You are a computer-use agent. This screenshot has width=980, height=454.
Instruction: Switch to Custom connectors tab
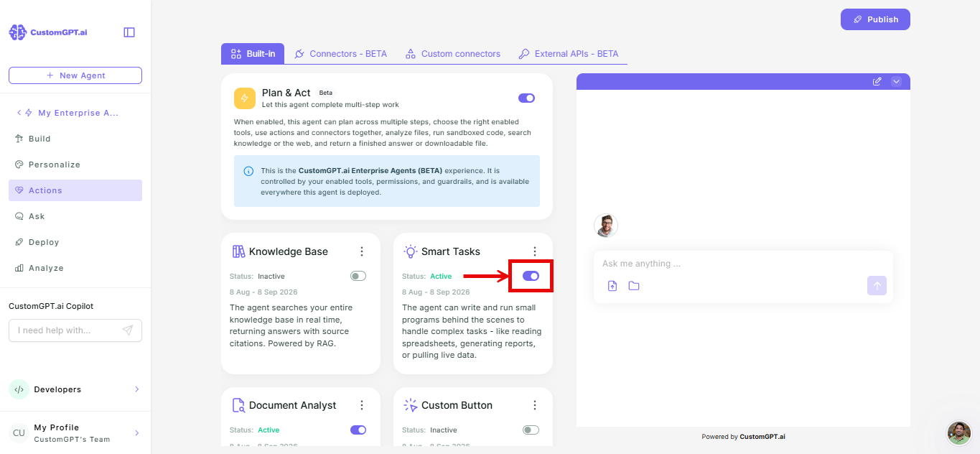click(453, 54)
